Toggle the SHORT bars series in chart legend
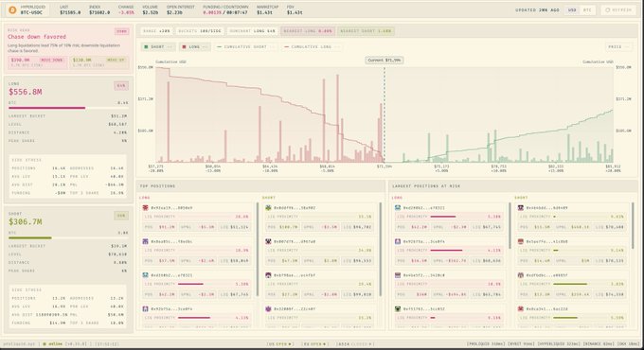The image size is (644, 350). [158, 46]
